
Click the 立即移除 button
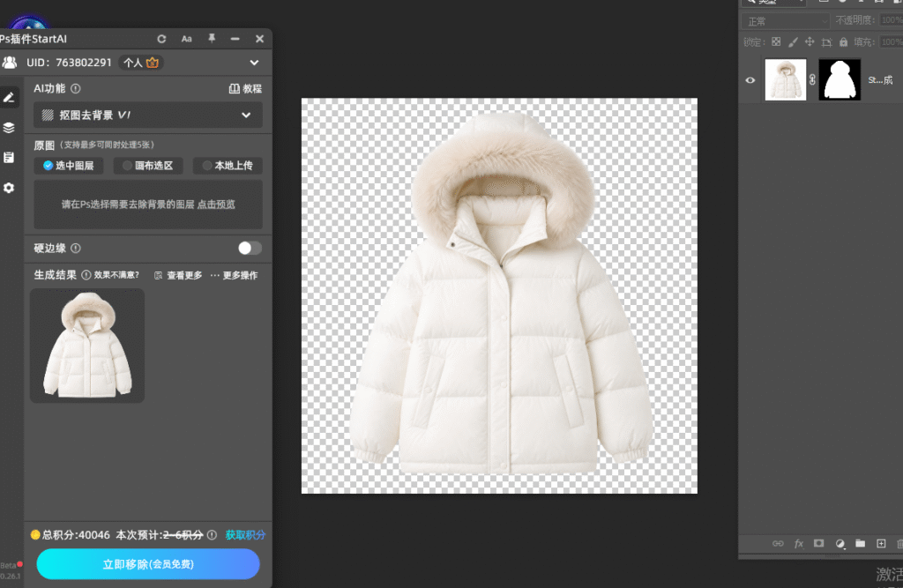(x=148, y=564)
